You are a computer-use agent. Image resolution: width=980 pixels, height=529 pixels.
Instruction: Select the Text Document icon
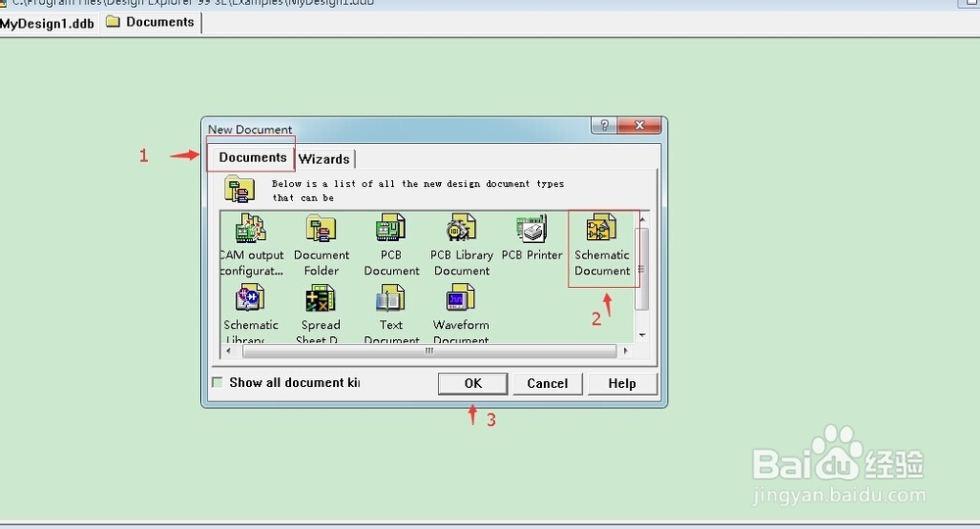(x=391, y=299)
